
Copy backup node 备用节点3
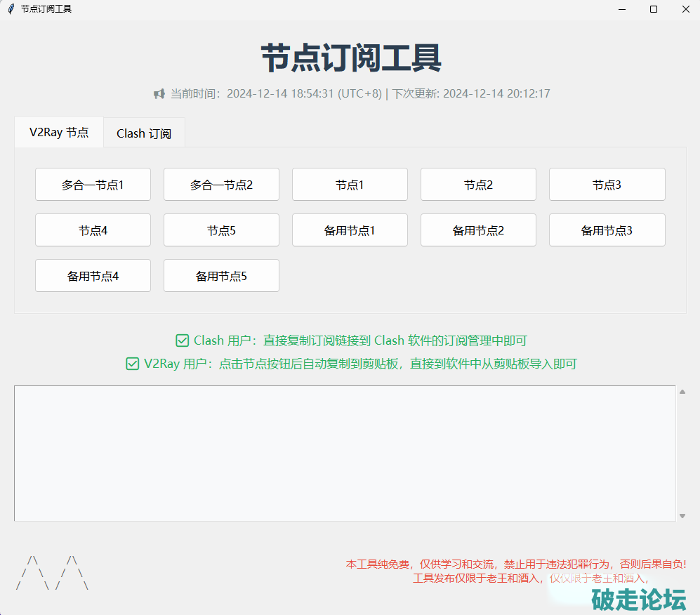(607, 230)
